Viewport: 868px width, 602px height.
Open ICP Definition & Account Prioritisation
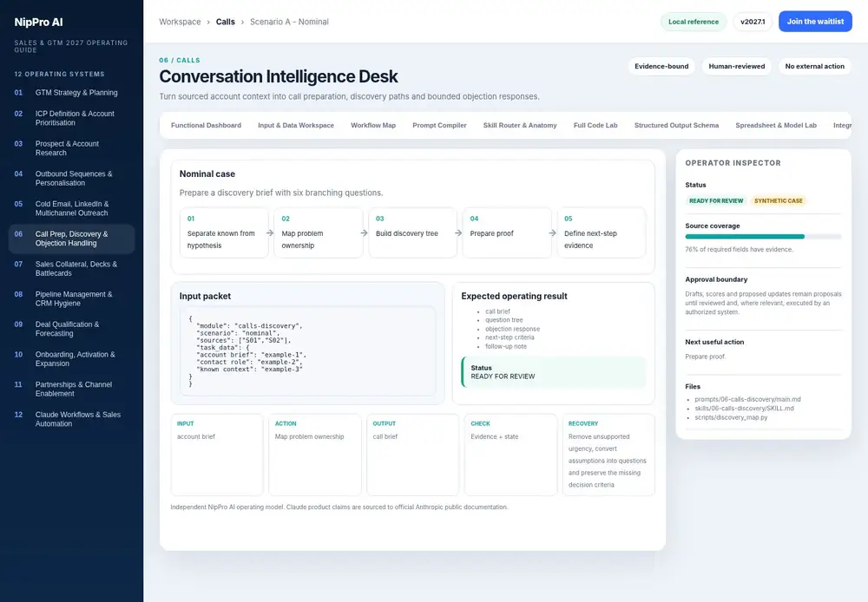tap(71, 118)
